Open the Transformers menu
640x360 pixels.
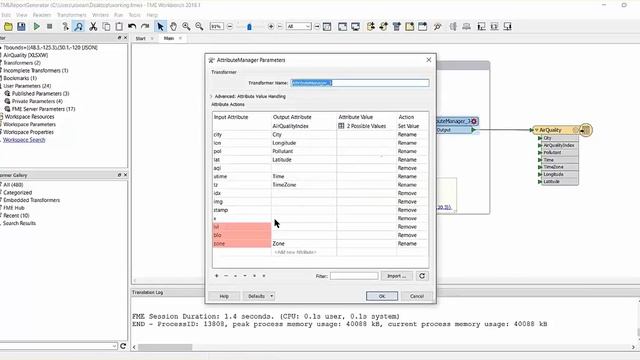(x=71, y=15)
